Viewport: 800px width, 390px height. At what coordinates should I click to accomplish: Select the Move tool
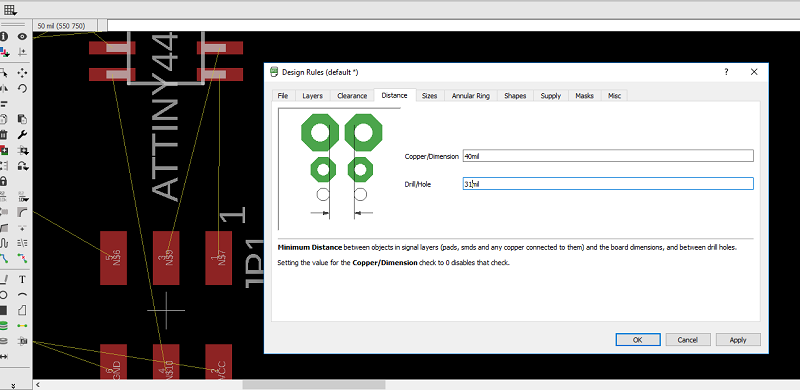pos(22,73)
